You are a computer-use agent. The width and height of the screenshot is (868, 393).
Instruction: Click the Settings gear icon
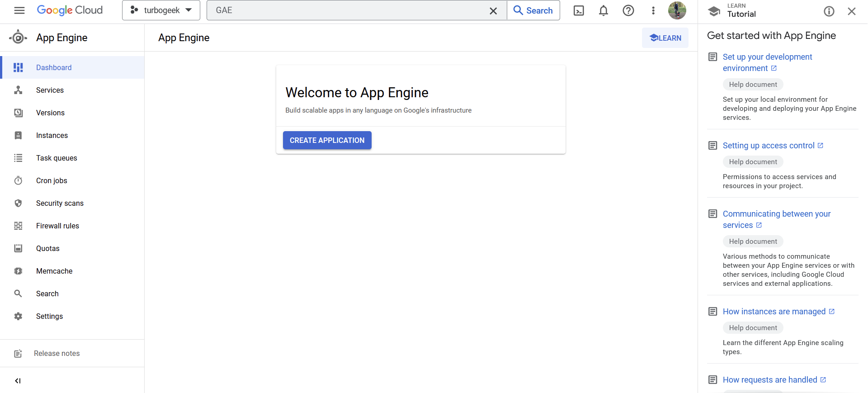tap(18, 316)
